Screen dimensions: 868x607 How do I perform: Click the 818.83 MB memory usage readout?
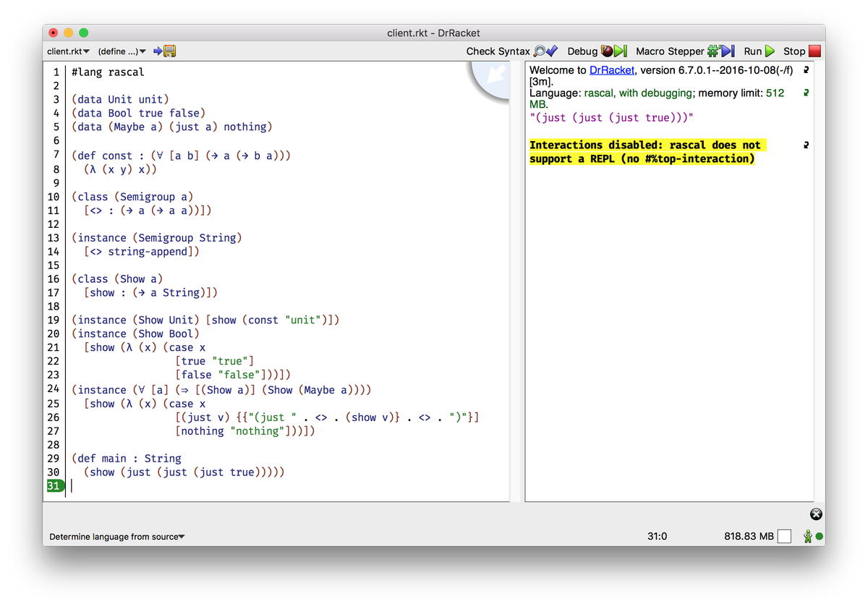point(749,537)
